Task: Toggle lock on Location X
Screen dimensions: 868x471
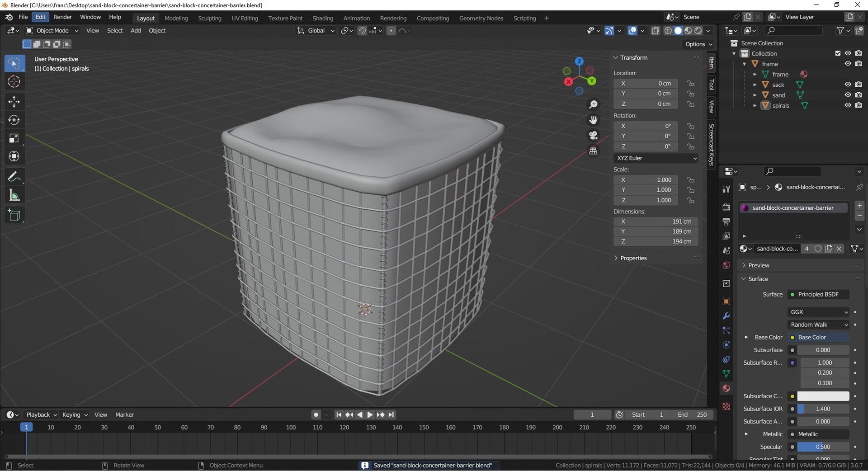Action: pos(690,84)
